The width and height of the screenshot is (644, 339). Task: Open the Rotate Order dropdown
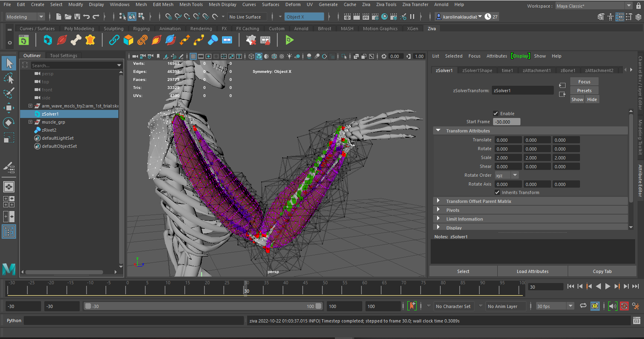tap(506, 176)
